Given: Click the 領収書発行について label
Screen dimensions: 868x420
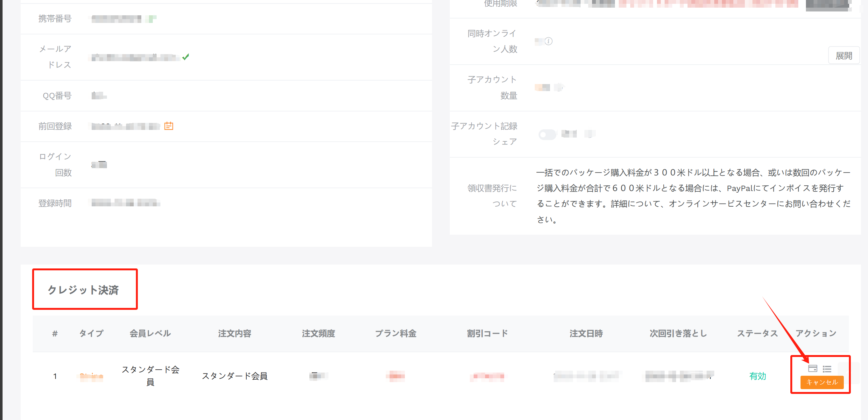Looking at the screenshot, I should click(x=492, y=196).
